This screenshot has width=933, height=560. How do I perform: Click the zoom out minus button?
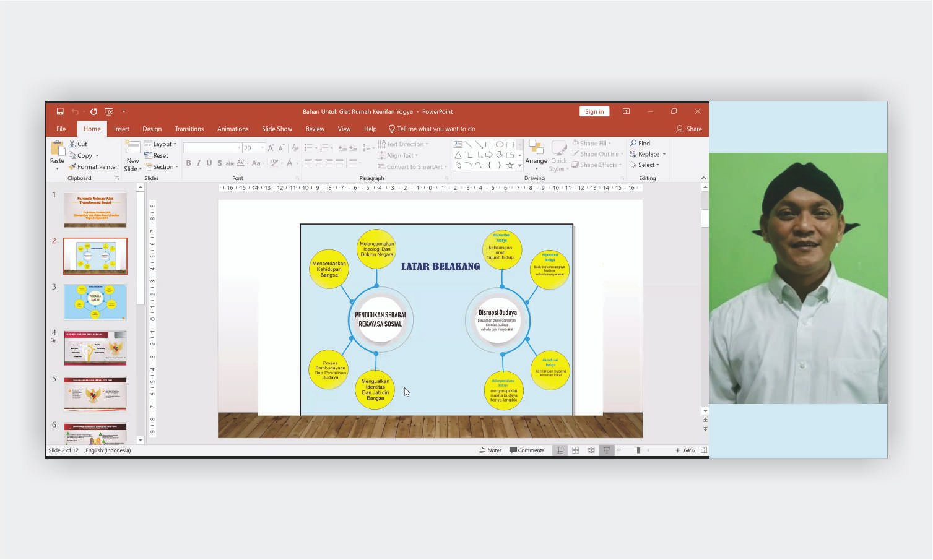coord(618,450)
